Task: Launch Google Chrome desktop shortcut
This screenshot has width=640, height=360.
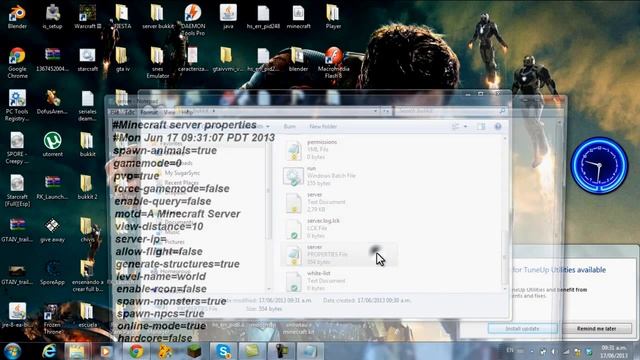Action: tap(17, 62)
